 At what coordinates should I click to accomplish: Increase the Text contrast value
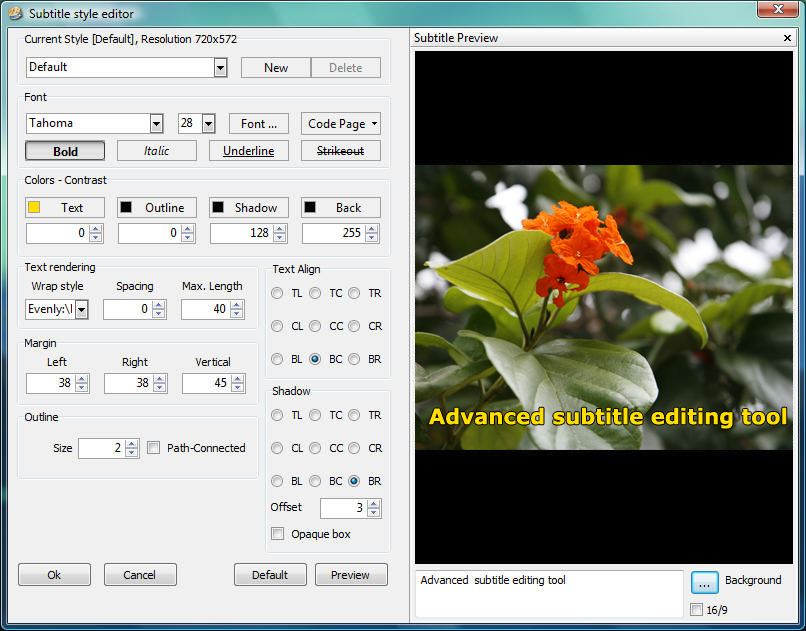(96, 229)
